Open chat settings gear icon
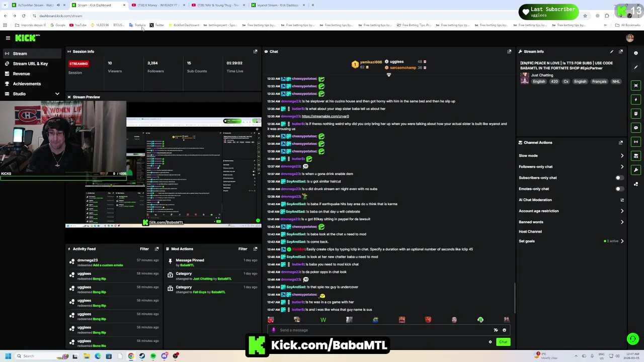Screen dimensions: 644x362 point(490,342)
